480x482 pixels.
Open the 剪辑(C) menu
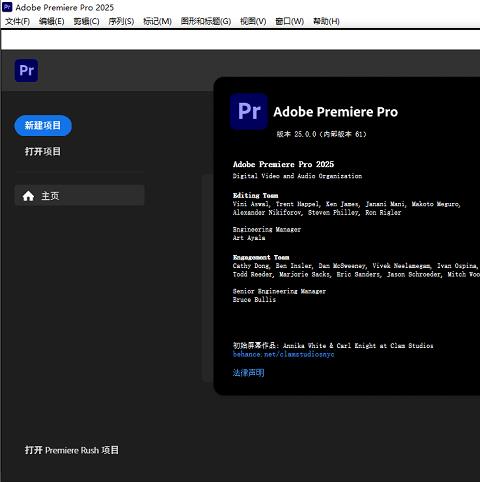[86, 21]
